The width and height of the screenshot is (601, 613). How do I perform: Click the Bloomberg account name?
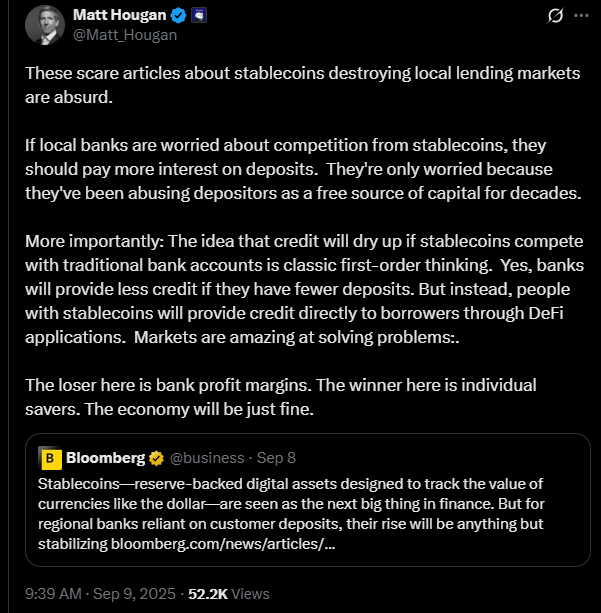[106, 458]
